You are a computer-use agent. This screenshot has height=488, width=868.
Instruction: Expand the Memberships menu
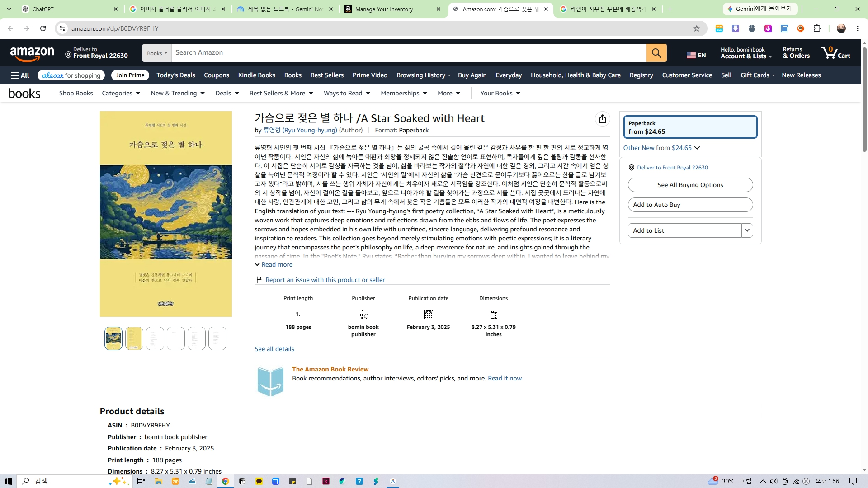pyautogui.click(x=404, y=94)
